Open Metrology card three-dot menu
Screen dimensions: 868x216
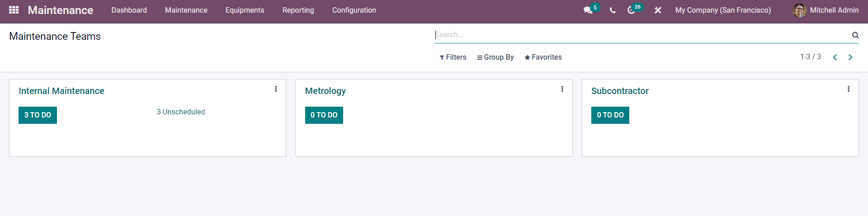(x=562, y=89)
